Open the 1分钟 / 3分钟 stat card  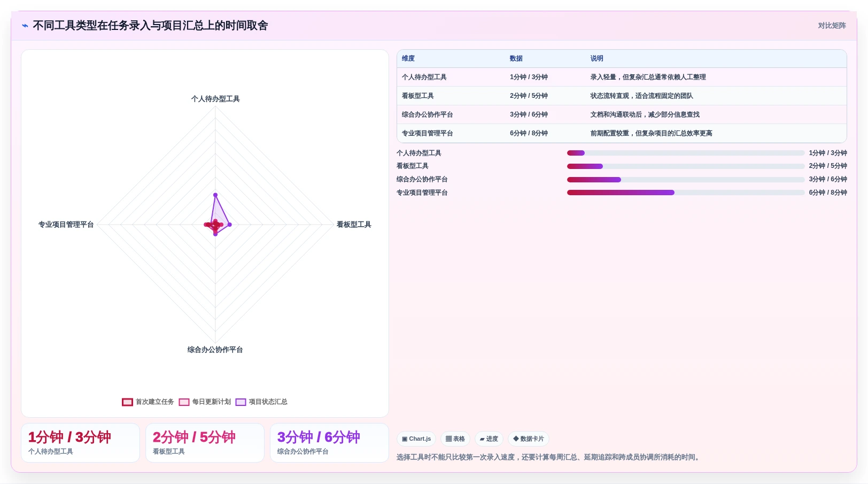tap(80, 443)
